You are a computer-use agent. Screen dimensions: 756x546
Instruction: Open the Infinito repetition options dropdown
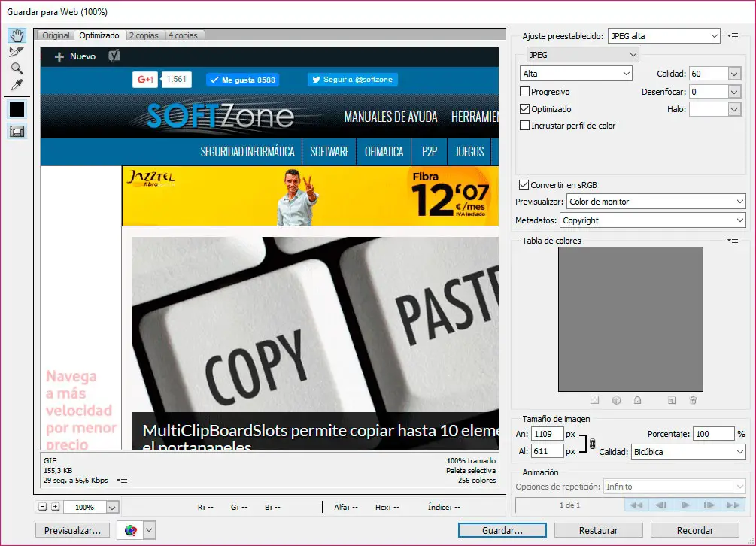(674, 487)
